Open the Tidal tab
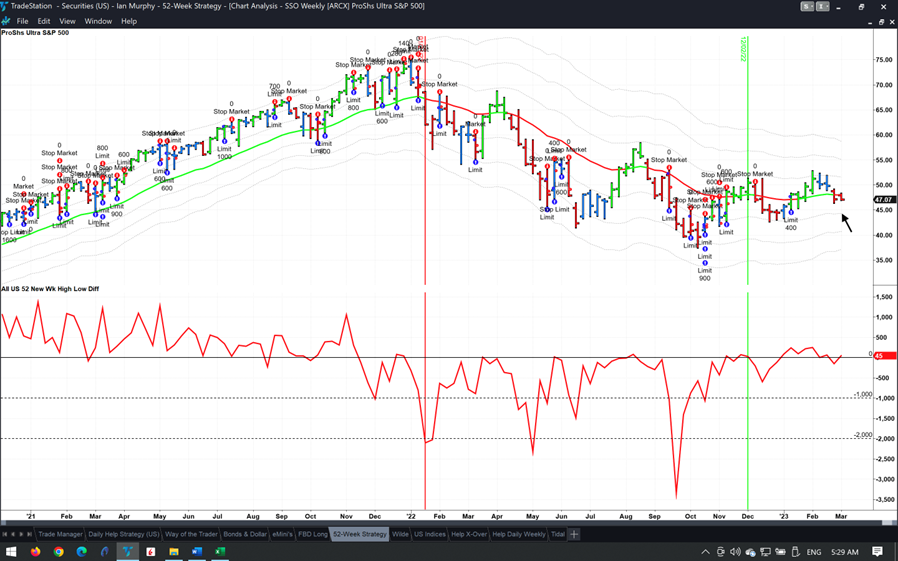The height and width of the screenshot is (561, 898). [557, 534]
